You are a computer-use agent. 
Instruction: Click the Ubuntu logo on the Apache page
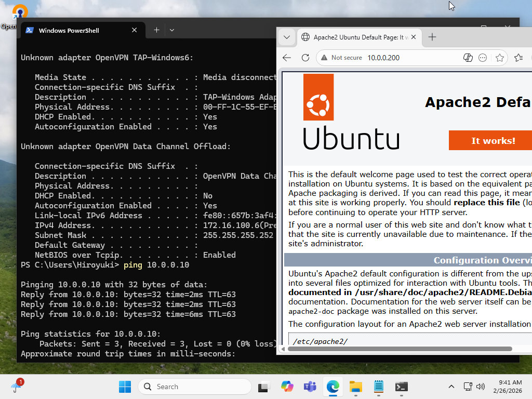(x=352, y=112)
